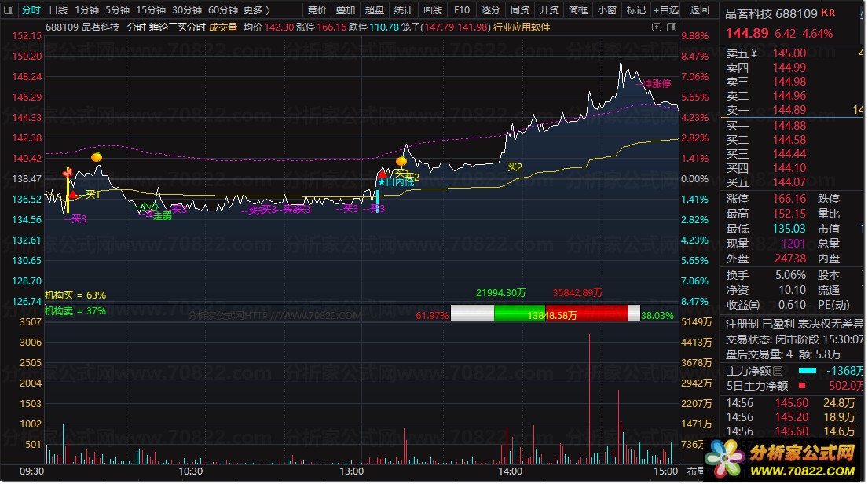Viewport: 868px width, 484px height.
Task: Click the 卖一 price 144.89
Action: (x=789, y=110)
